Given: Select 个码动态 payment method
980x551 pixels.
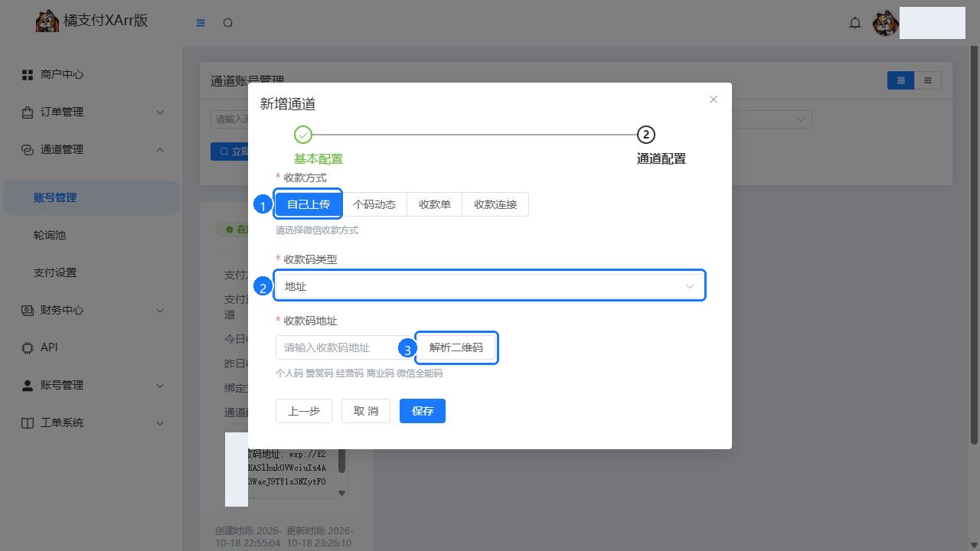Looking at the screenshot, I should coord(374,204).
